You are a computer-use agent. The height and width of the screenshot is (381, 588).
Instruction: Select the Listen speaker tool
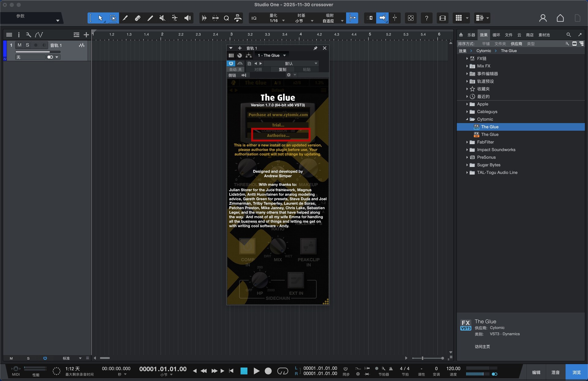tap(187, 18)
